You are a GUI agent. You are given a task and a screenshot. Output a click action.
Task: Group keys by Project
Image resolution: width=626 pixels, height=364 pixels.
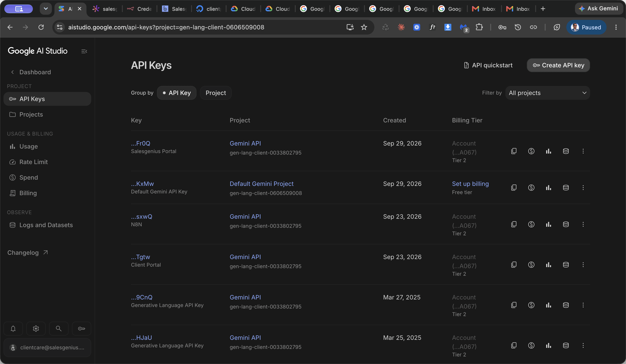[216, 93]
